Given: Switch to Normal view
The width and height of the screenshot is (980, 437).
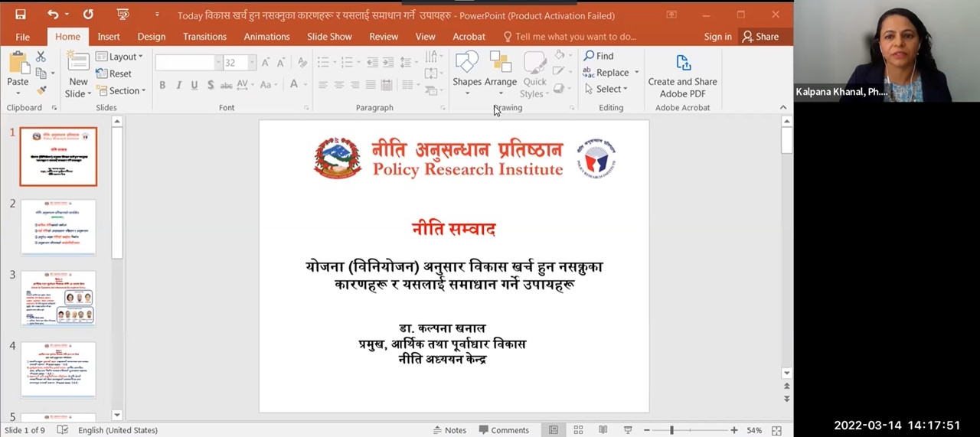Looking at the screenshot, I should pyautogui.click(x=554, y=430).
